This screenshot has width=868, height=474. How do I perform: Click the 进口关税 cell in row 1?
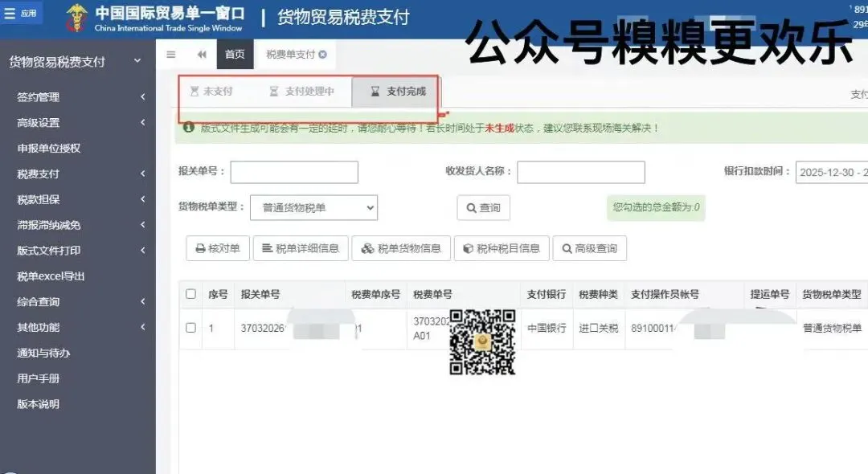pyautogui.click(x=599, y=328)
